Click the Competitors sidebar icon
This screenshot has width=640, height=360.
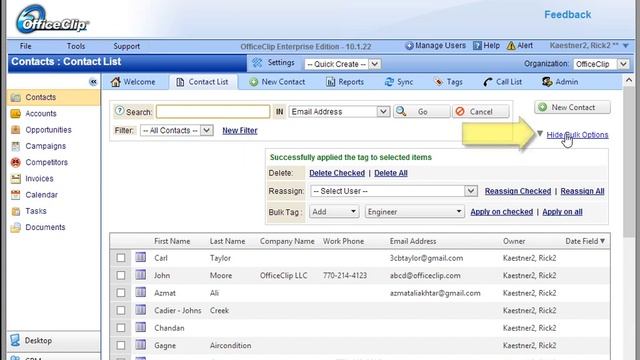16,162
